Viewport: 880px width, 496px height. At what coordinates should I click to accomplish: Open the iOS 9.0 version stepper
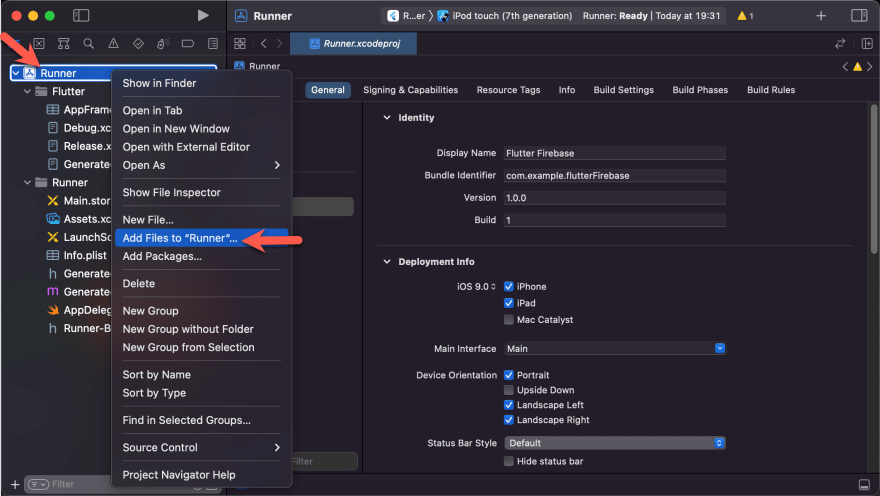[476, 286]
